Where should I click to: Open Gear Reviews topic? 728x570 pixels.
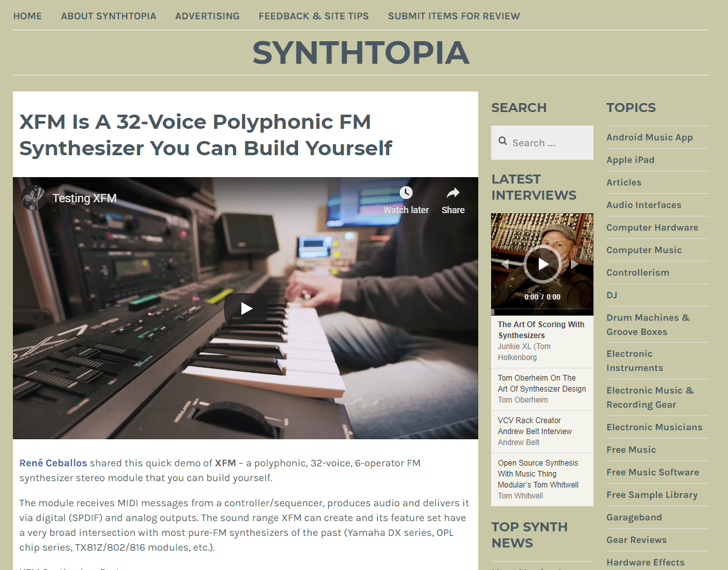pyautogui.click(x=637, y=540)
